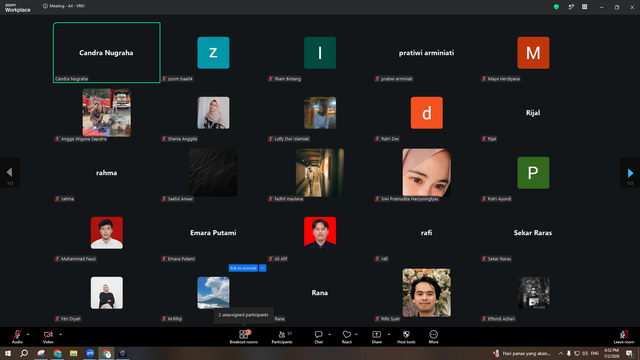The image size is (640, 360).
Task: Unmute the microphone Audio button
Action: [x=17, y=336]
